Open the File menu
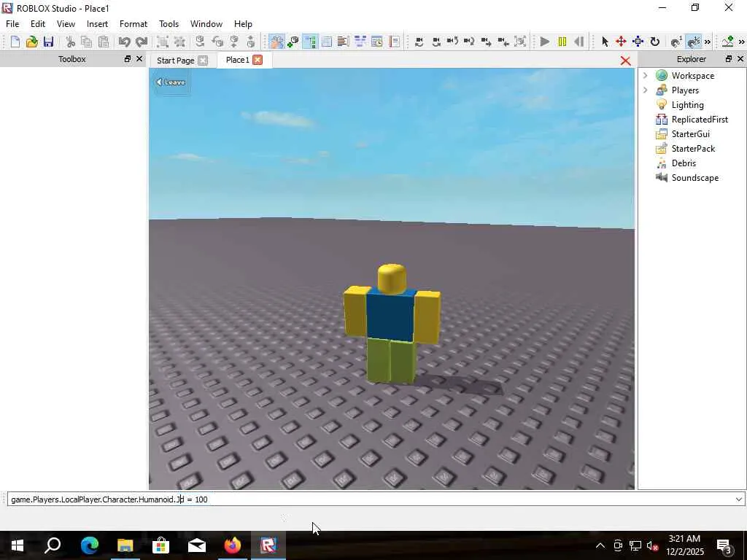The image size is (747, 560). [12, 24]
